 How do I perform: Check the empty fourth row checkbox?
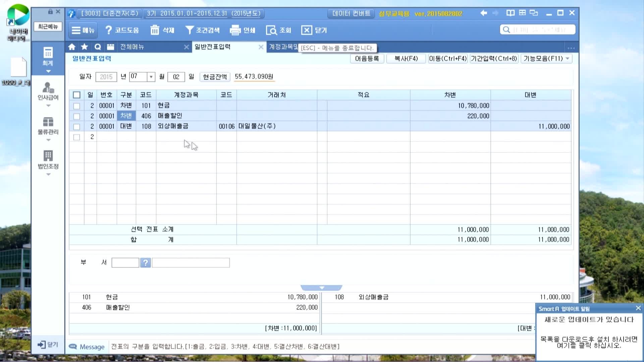(76, 137)
